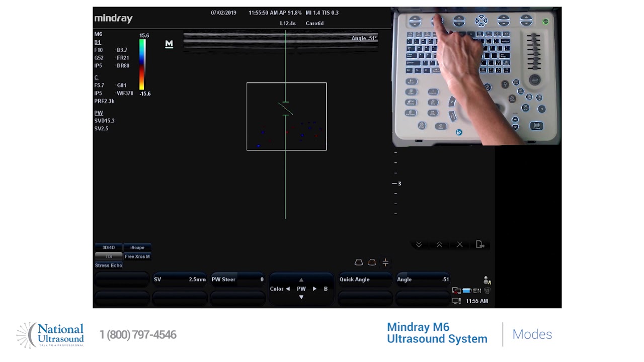644x362 pixels.
Task: Click the B1 parameter heading
Action: click(98, 43)
